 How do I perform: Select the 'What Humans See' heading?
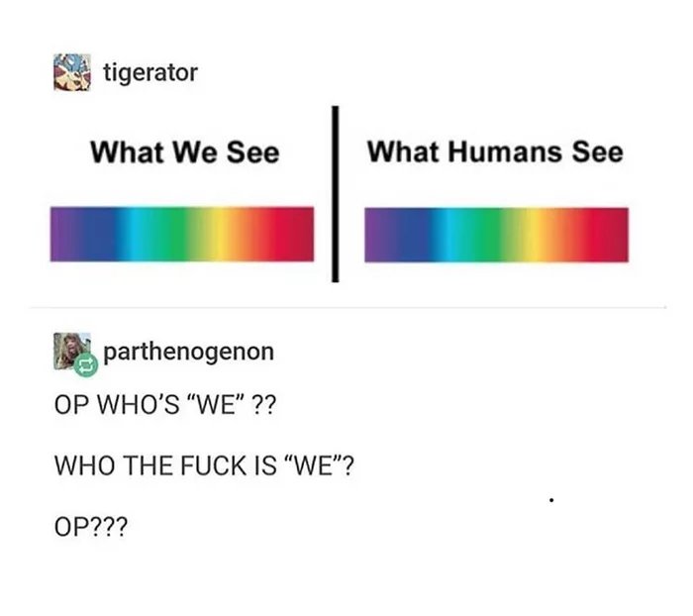[495, 152]
